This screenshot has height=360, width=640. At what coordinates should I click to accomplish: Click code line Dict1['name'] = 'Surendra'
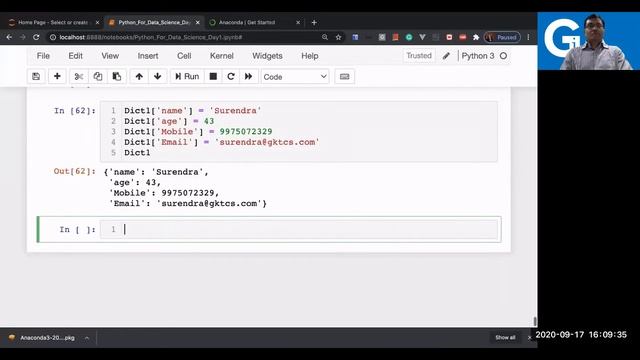click(193, 111)
